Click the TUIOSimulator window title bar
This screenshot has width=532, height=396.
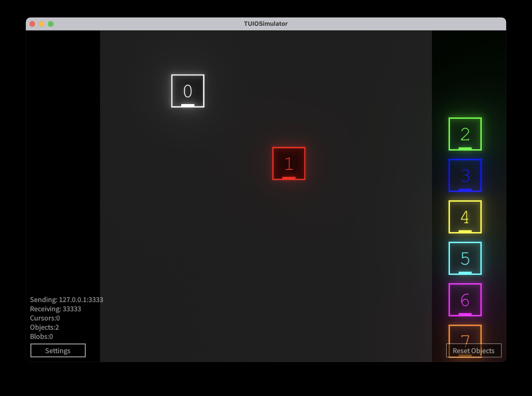(266, 24)
